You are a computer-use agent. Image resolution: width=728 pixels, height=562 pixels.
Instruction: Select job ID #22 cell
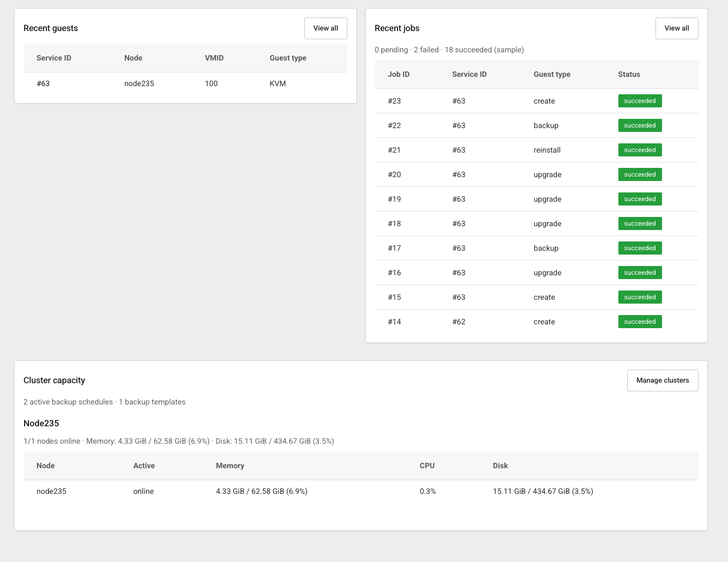click(x=394, y=125)
